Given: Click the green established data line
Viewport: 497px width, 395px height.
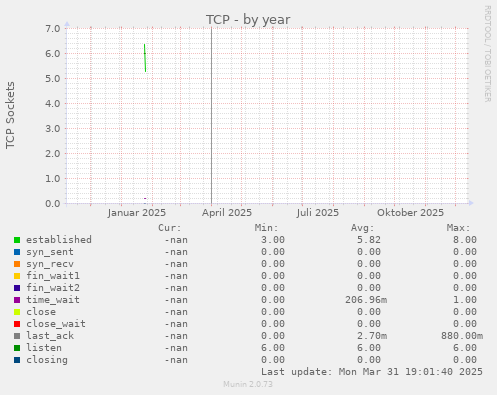Looking at the screenshot, I should 145,58.
